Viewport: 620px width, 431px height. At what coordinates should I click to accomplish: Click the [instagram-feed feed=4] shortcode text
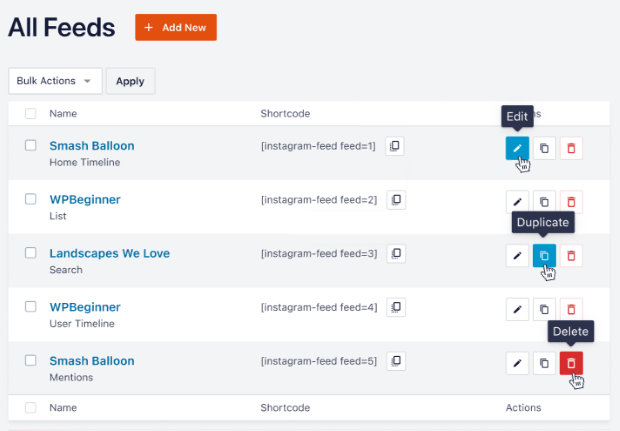pos(319,307)
